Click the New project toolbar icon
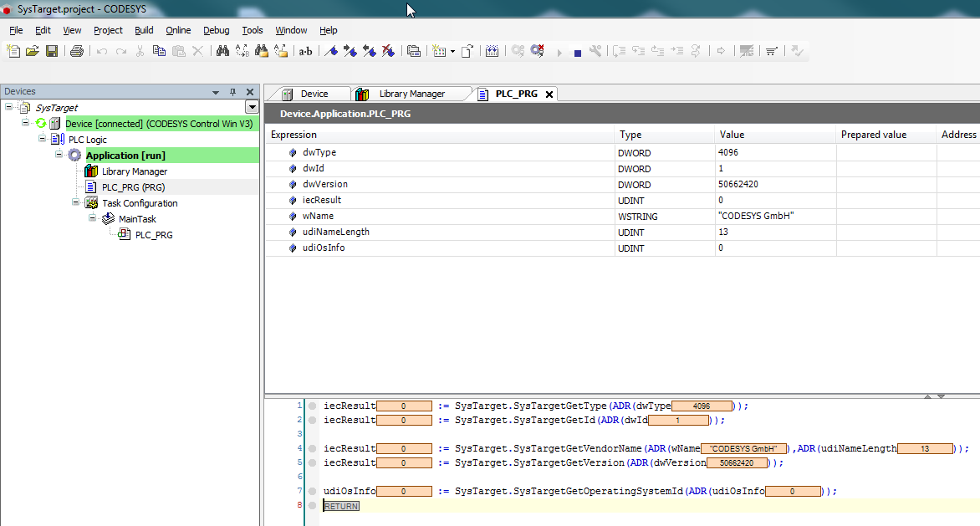 coord(13,51)
